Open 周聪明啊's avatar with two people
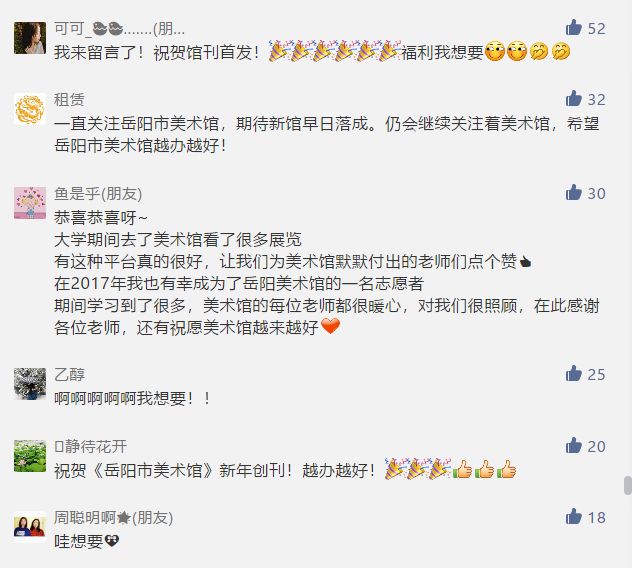 (x=30, y=527)
